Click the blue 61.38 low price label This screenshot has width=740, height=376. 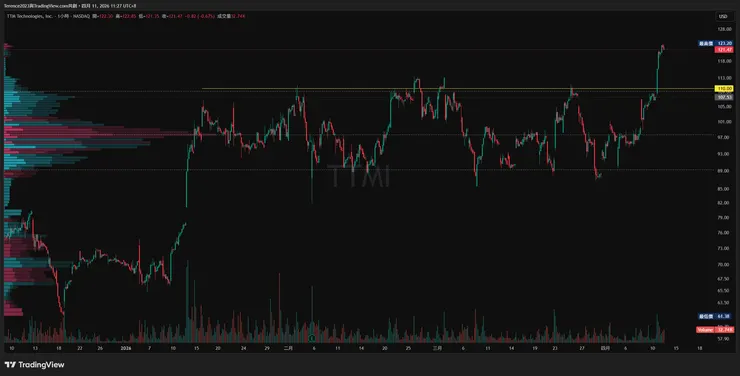coord(716,316)
